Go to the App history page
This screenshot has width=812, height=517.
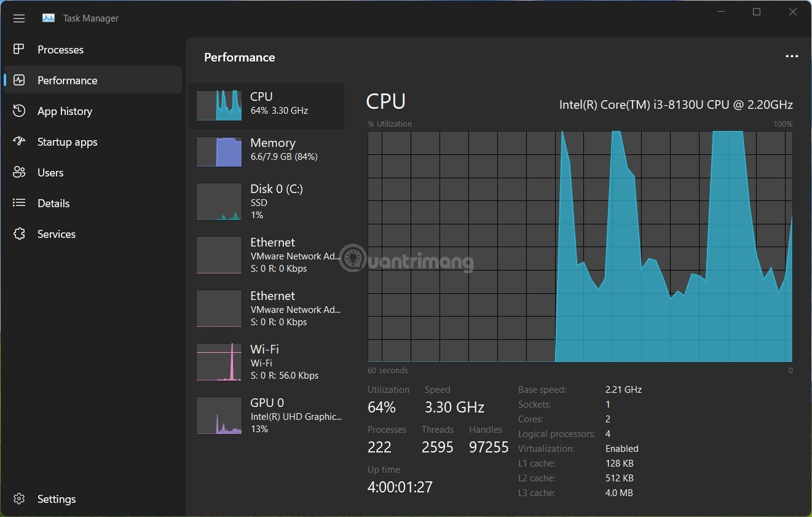(x=65, y=111)
